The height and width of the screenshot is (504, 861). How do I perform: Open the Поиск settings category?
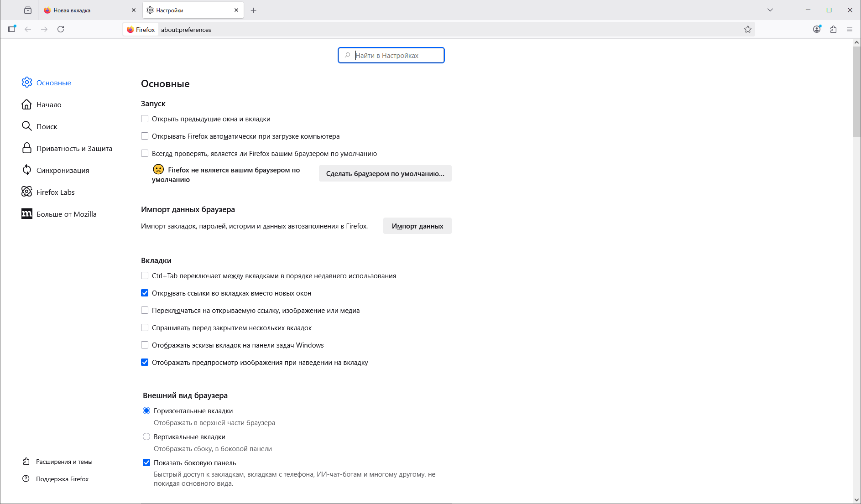[47, 126]
